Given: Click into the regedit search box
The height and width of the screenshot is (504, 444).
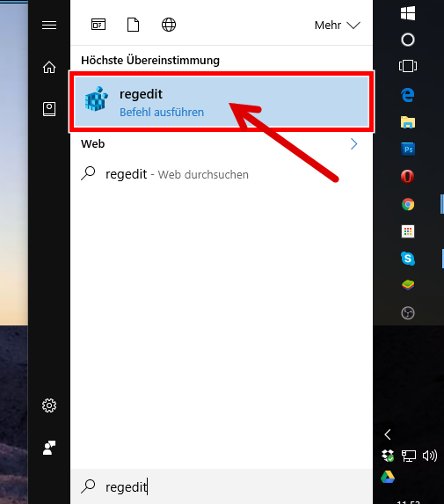Looking at the screenshot, I should pyautogui.click(x=222, y=486).
